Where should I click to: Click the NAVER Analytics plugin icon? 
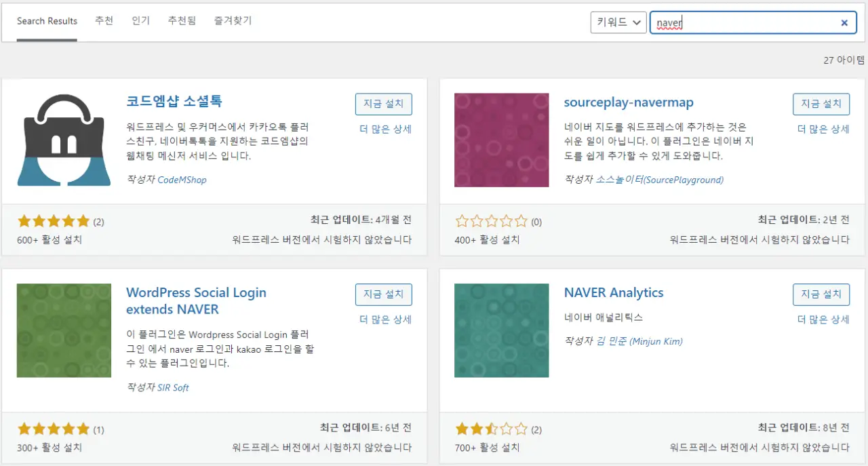[x=501, y=330]
